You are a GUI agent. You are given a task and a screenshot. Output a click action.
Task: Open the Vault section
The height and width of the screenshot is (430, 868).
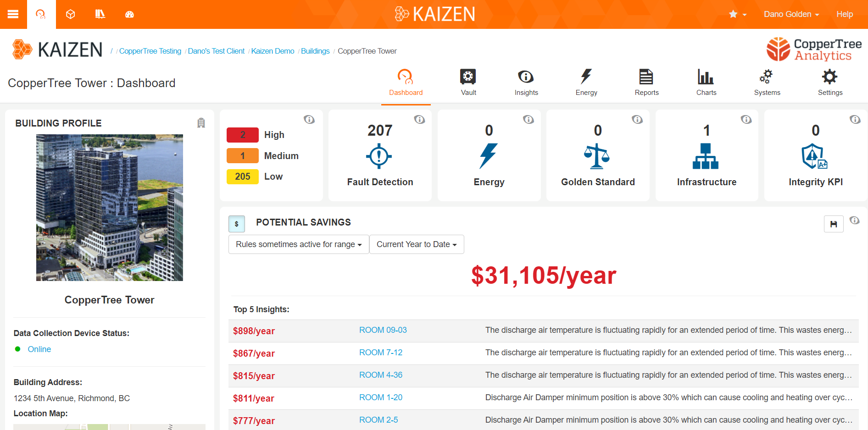pyautogui.click(x=468, y=82)
